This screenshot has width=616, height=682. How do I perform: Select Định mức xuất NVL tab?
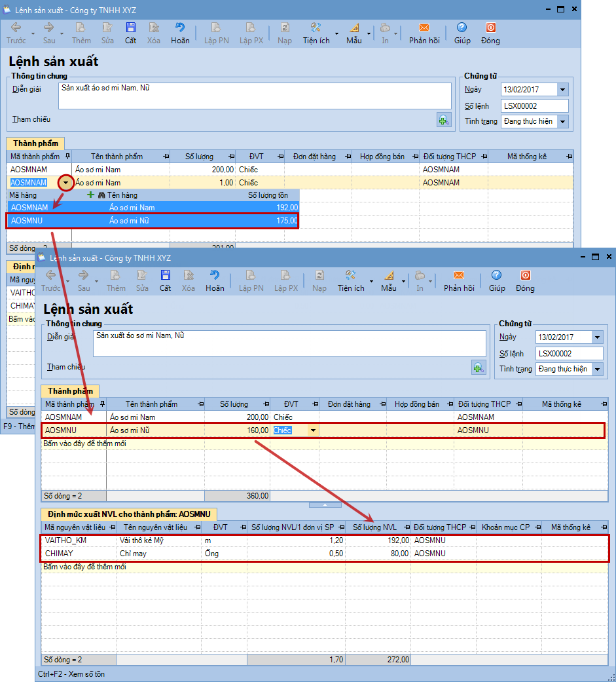[x=129, y=515]
